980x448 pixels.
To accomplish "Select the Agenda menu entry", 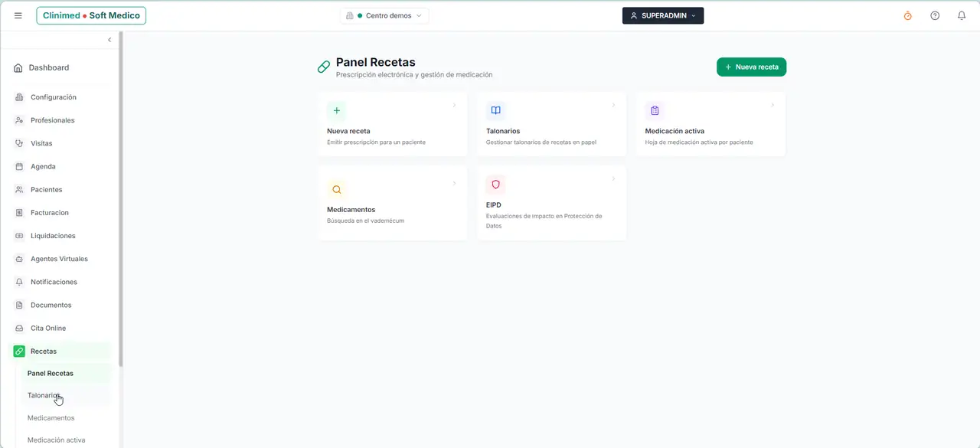I will click(x=43, y=166).
